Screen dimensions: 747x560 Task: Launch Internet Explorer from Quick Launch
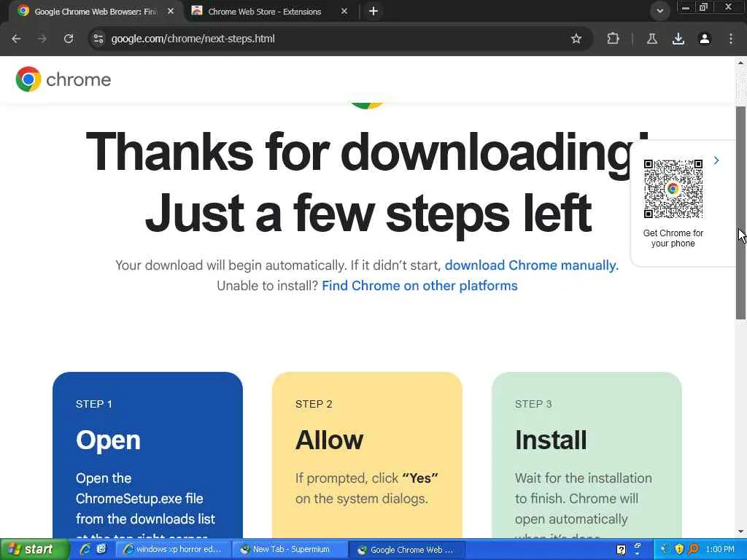click(85, 550)
